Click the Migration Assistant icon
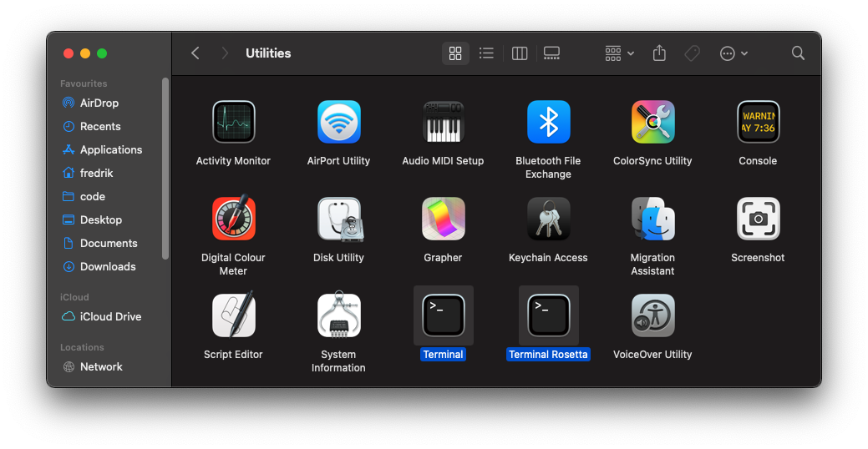Image resolution: width=868 pixels, height=449 pixels. pyautogui.click(x=653, y=219)
